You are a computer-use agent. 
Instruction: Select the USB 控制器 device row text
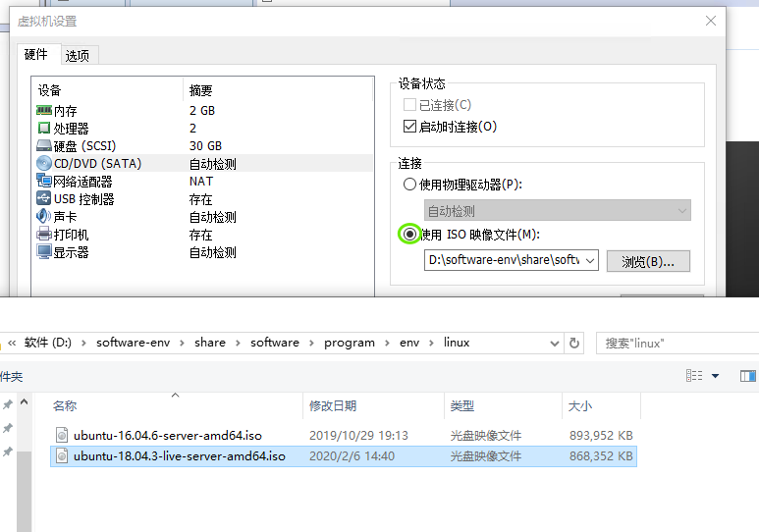[x=84, y=199]
